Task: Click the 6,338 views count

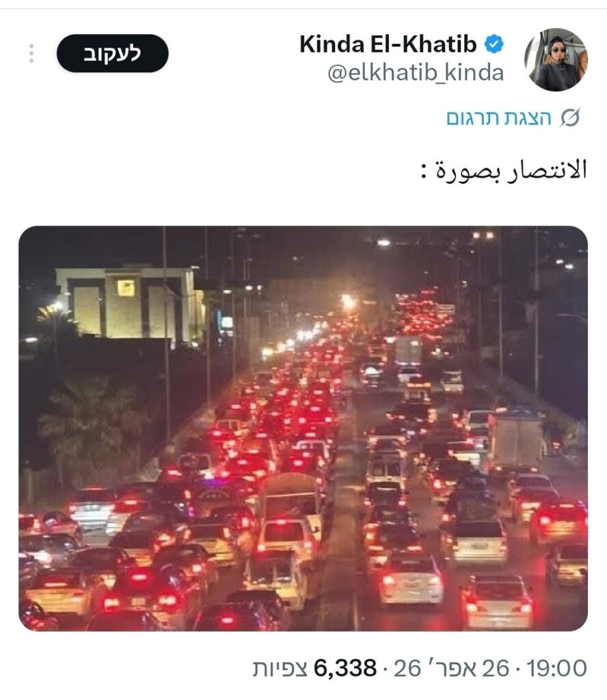Action: [x=345, y=669]
